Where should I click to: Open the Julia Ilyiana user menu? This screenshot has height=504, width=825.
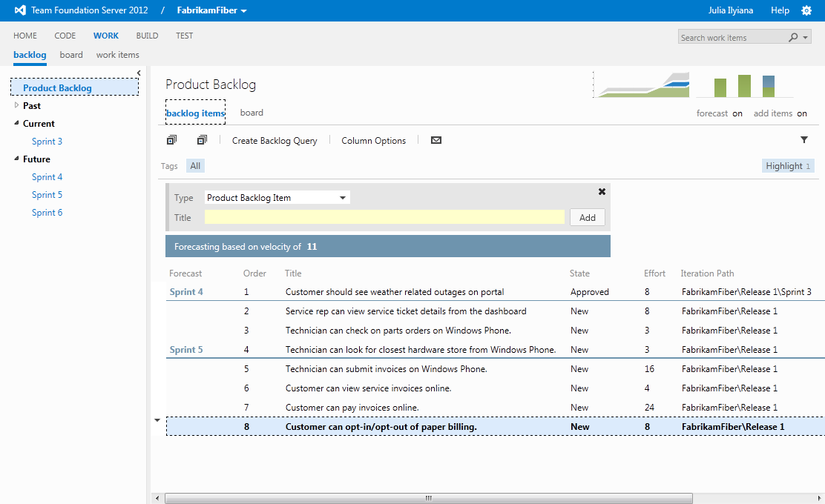(730, 10)
